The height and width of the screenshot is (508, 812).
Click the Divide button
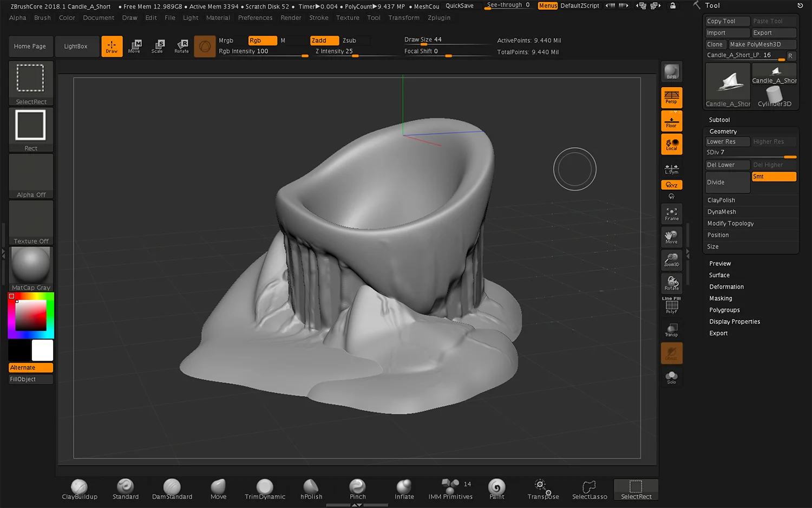click(728, 183)
